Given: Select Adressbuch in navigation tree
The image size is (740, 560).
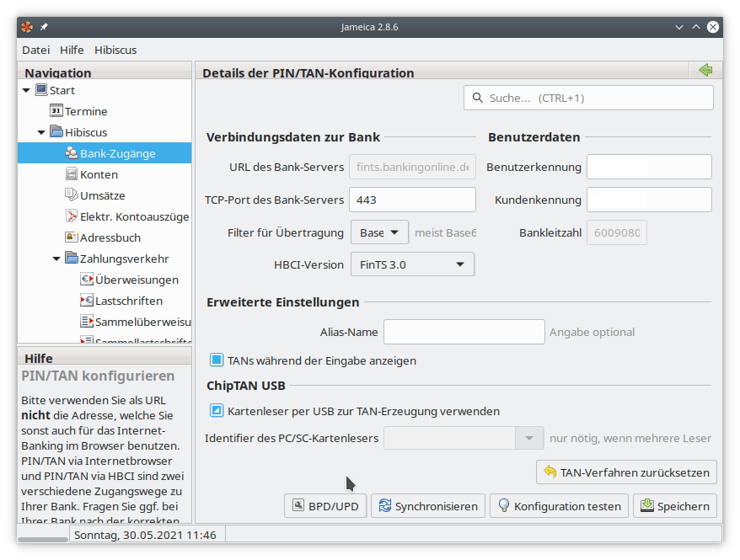Looking at the screenshot, I should [105, 237].
